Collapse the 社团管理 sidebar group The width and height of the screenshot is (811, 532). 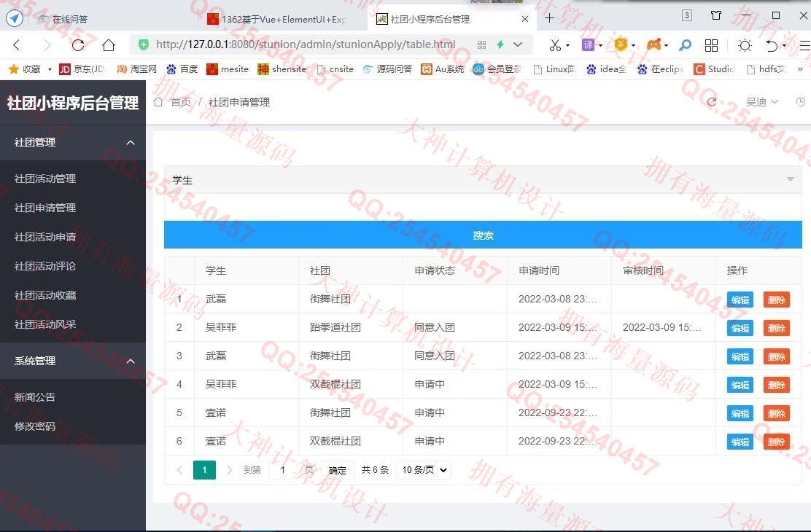pos(73,142)
